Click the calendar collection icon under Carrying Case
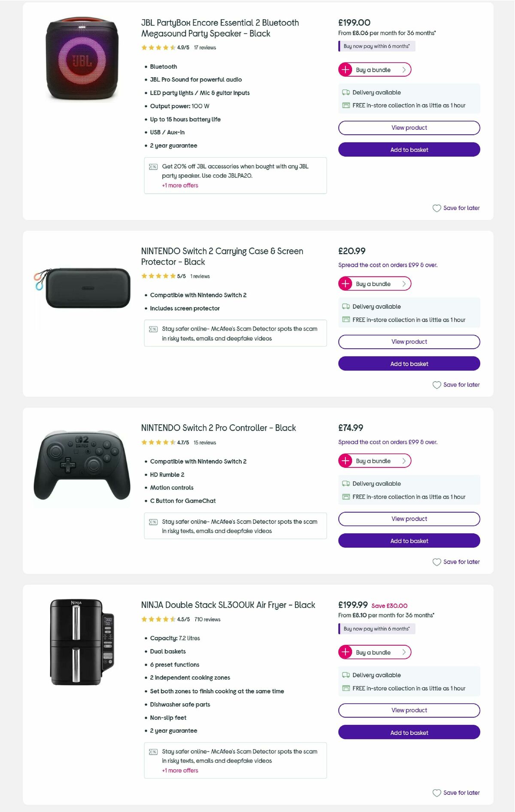The image size is (515, 812). coord(346,319)
